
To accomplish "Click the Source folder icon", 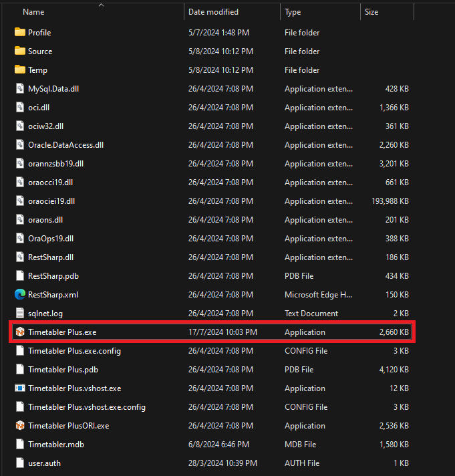I will [20, 51].
